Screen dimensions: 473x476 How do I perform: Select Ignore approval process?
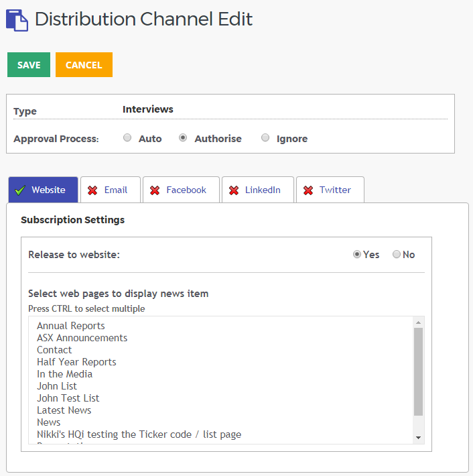(x=265, y=138)
